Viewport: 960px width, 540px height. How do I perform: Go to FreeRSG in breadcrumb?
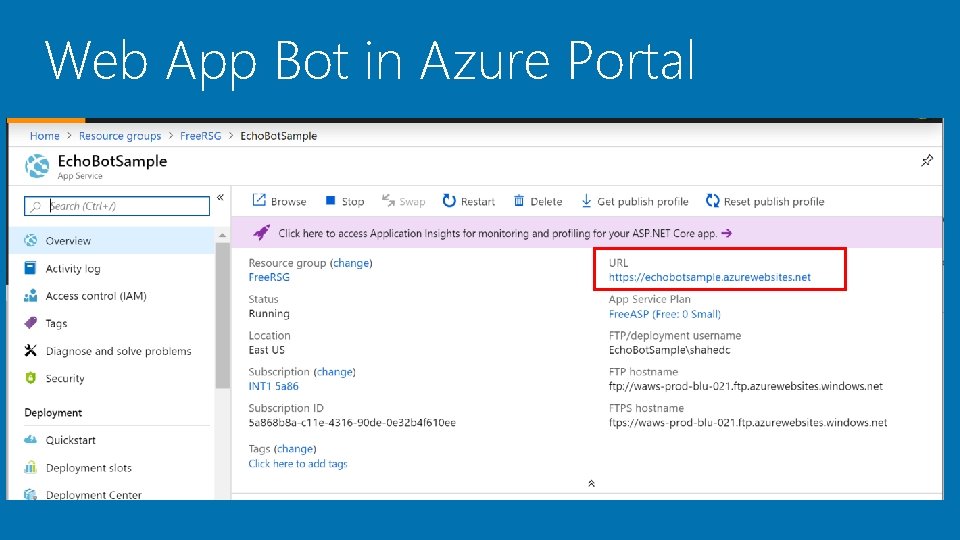tap(200, 135)
